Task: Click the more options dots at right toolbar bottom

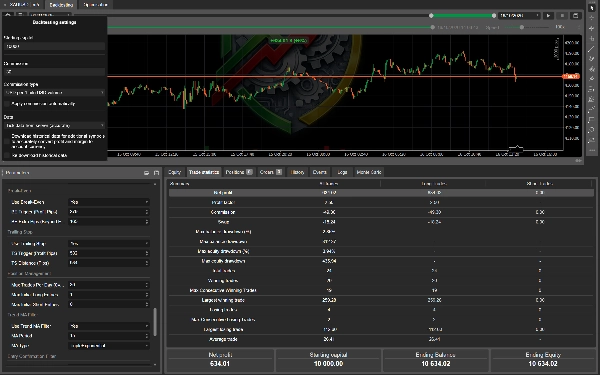Action: pyautogui.click(x=592, y=151)
